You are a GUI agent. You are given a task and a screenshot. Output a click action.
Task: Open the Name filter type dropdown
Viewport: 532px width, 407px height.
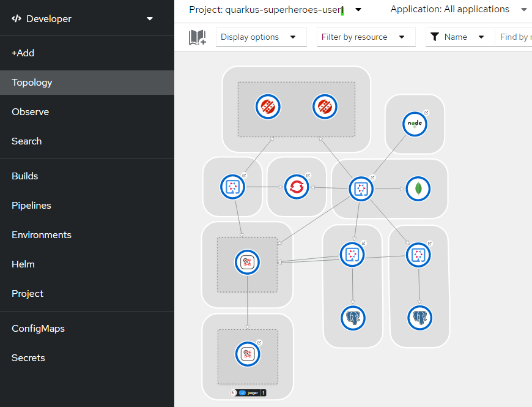[x=460, y=37]
